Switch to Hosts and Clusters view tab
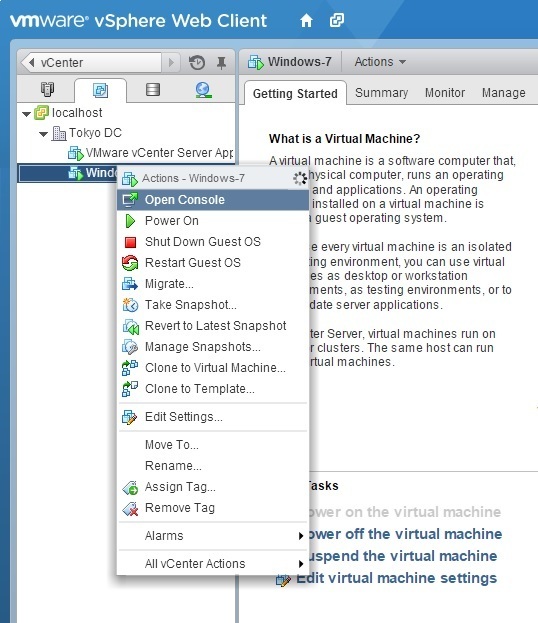 pos(47,89)
